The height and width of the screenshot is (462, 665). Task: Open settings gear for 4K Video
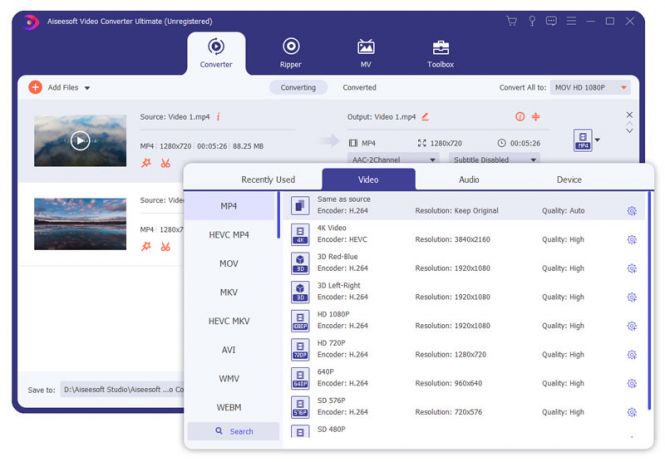pyautogui.click(x=631, y=240)
